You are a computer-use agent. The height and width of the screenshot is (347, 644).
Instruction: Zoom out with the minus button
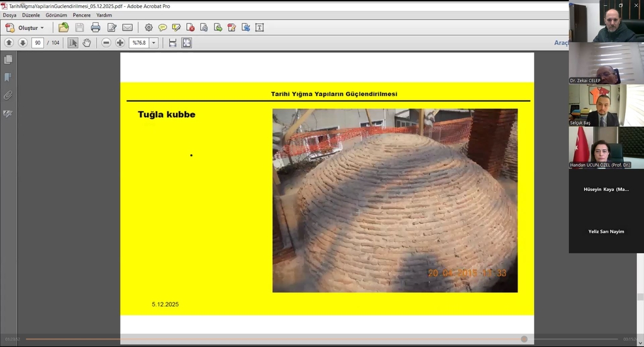point(106,43)
